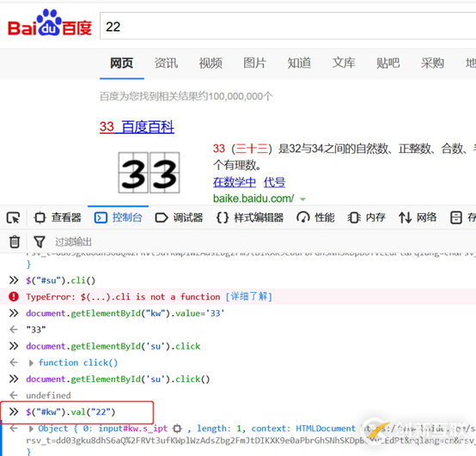The image size is (476, 456).
Task: Click the Baidu logo
Action: (50, 22)
